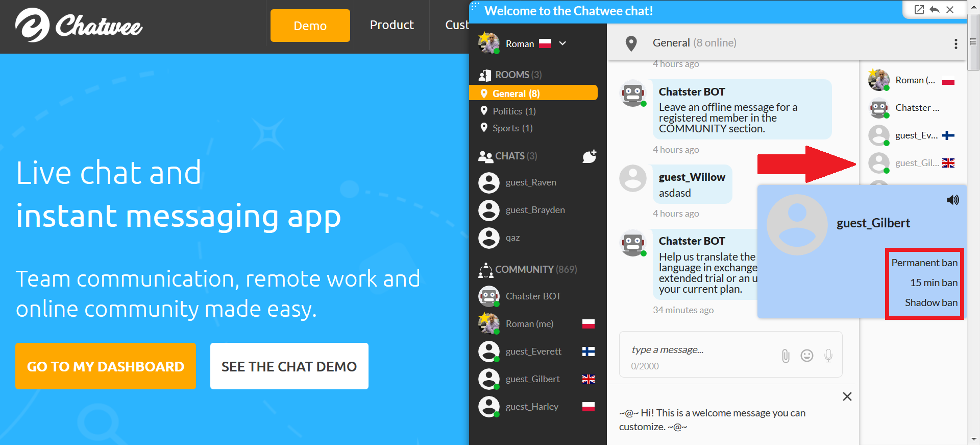Open the three-dot room options menu
This screenshot has height=445, width=980.
pos(955,44)
